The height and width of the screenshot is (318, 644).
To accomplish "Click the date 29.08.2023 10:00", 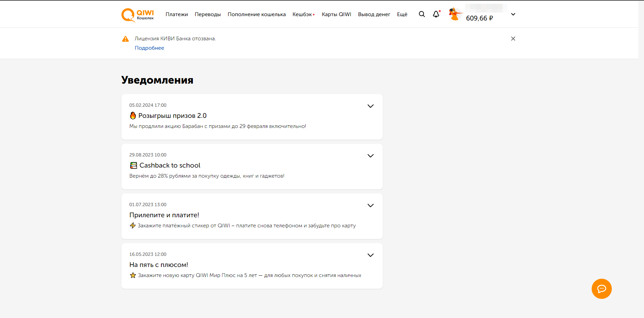I will [148, 155].
